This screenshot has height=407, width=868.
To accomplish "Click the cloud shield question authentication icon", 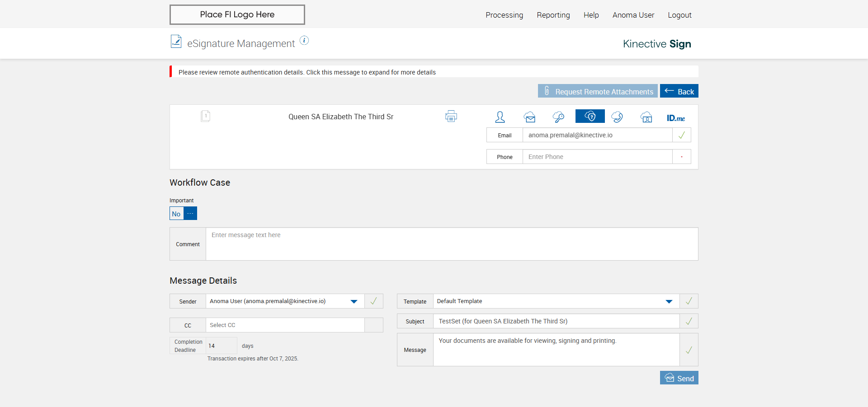I will [590, 117].
